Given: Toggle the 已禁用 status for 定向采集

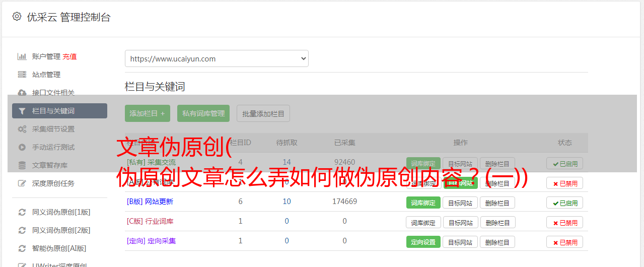Looking at the screenshot, I should pyautogui.click(x=565, y=242).
